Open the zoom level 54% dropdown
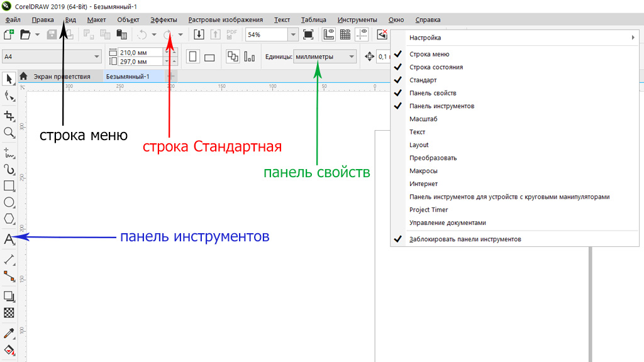The height and width of the screenshot is (362, 644). click(293, 35)
